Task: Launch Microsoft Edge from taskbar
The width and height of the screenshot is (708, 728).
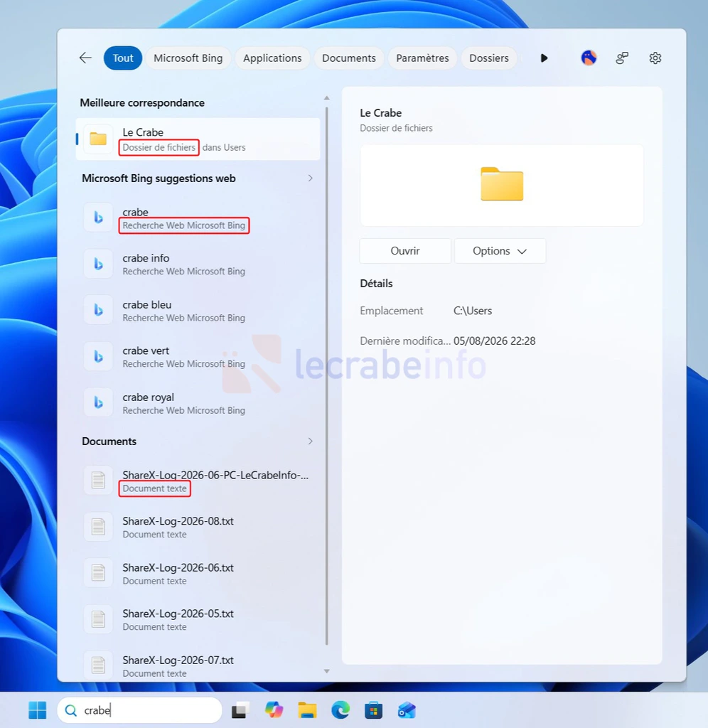Action: click(x=340, y=710)
